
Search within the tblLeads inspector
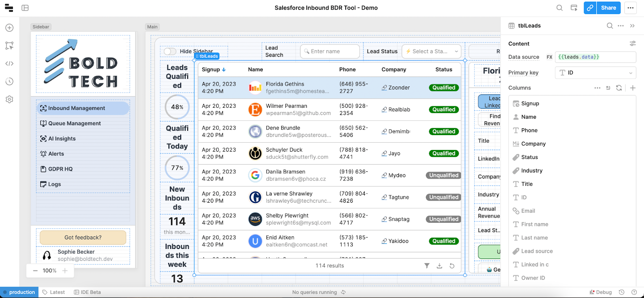pyautogui.click(x=610, y=26)
